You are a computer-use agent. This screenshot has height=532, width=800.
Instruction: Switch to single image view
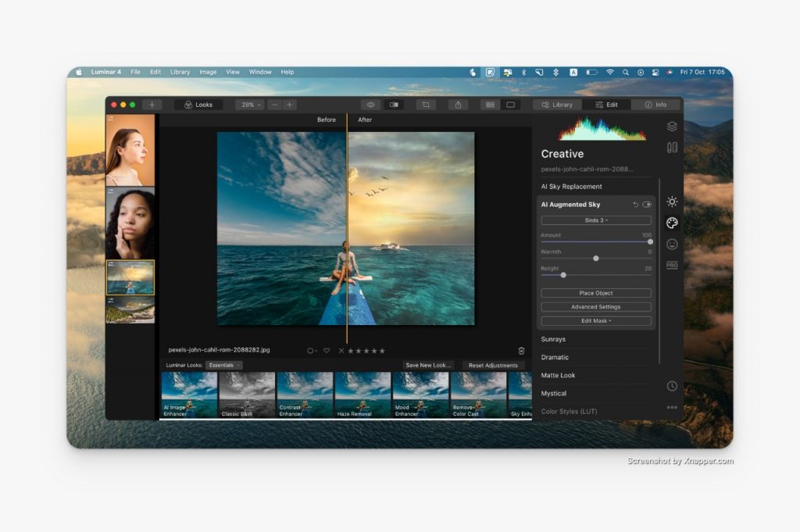[x=511, y=105]
